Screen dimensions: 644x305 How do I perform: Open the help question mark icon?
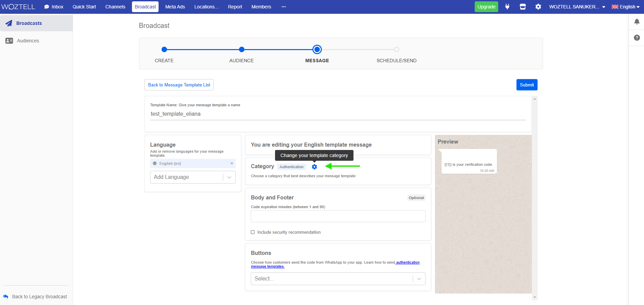click(637, 38)
